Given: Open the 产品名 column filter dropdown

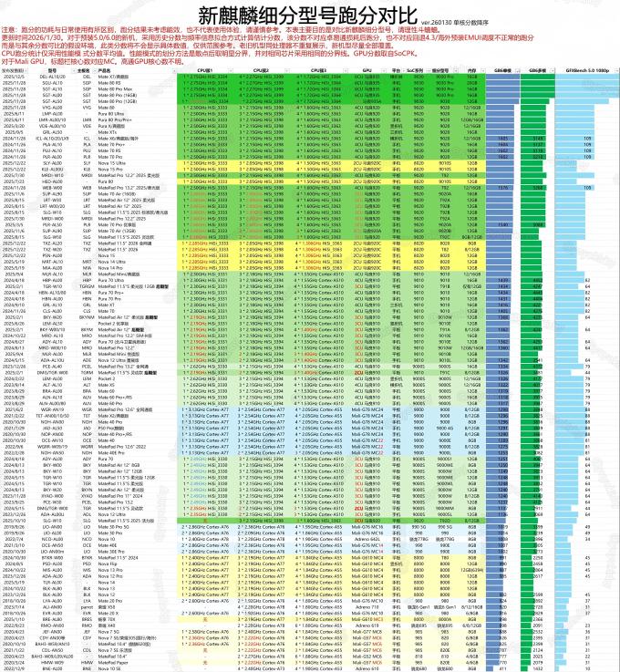Looking at the screenshot, I should 173,70.
